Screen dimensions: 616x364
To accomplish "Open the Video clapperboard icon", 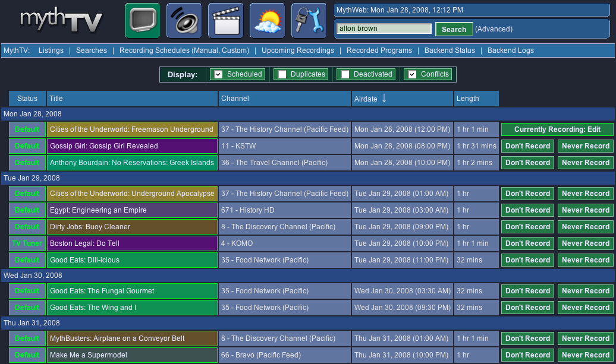I will 225,21.
